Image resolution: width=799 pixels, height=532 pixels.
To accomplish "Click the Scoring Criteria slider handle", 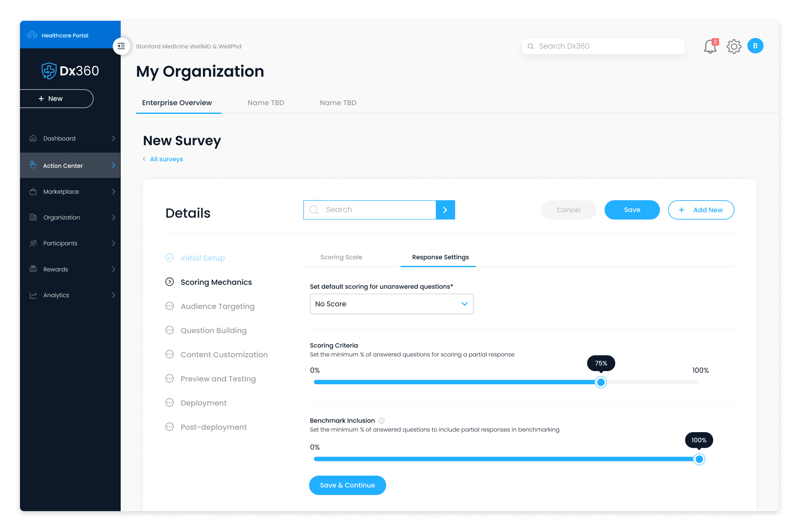I will pyautogui.click(x=601, y=382).
